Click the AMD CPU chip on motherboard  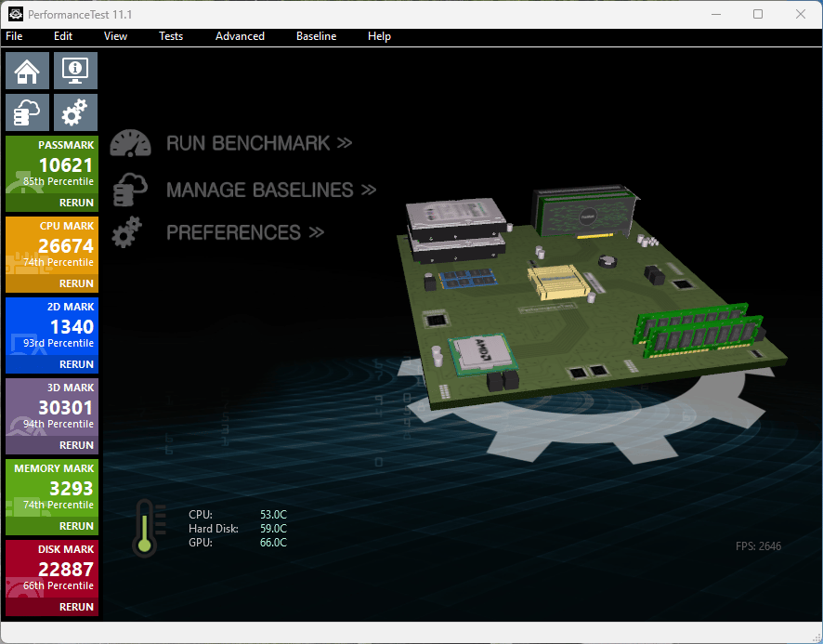482,353
